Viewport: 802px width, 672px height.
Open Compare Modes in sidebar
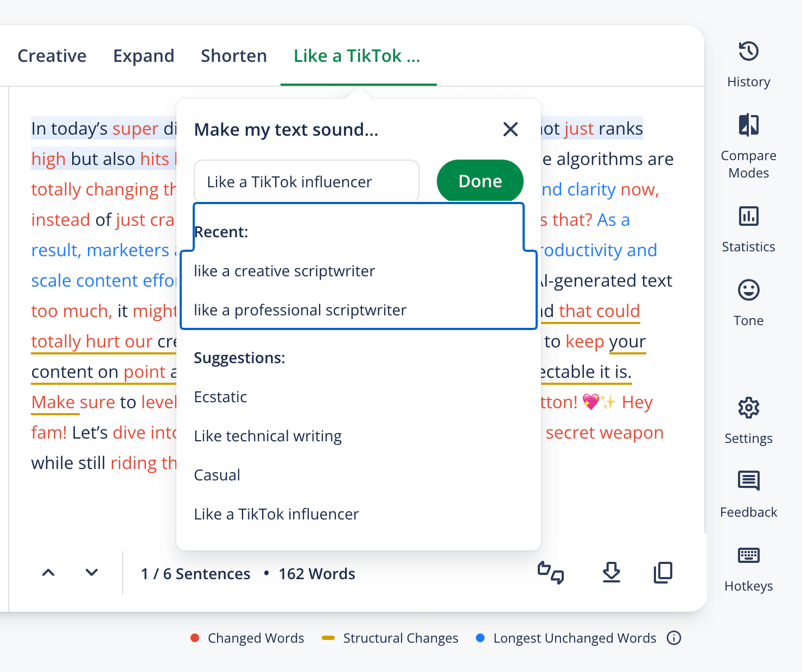point(748,125)
